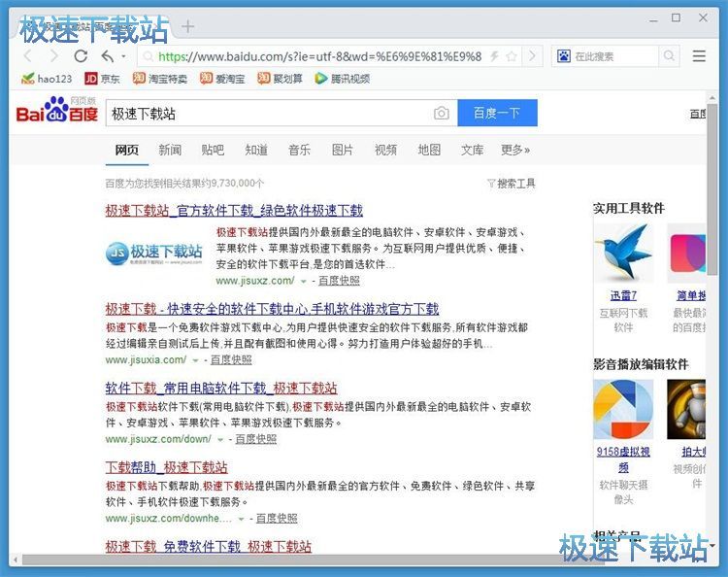
Task: Click the camera image search icon
Action: coord(442,114)
